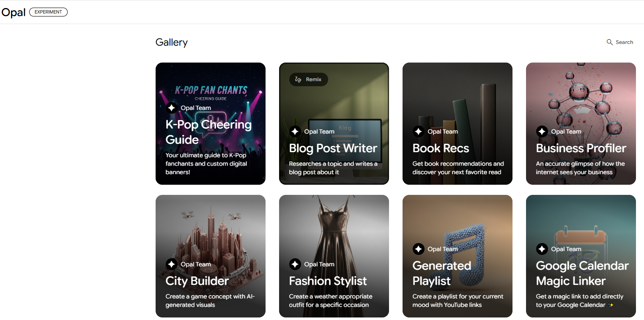Click the Remix button on Blog Post Writer
644x320 pixels.
coord(308,79)
